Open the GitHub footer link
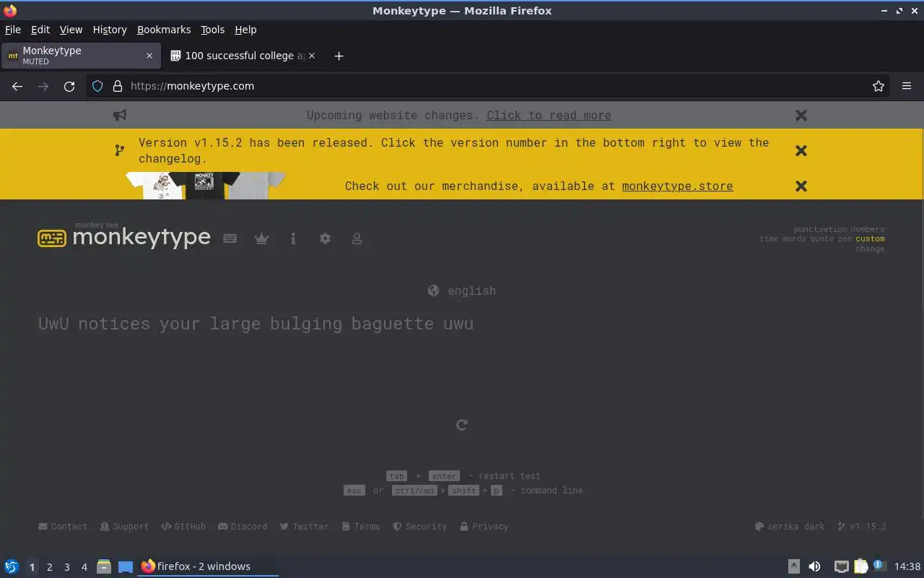 point(183,527)
